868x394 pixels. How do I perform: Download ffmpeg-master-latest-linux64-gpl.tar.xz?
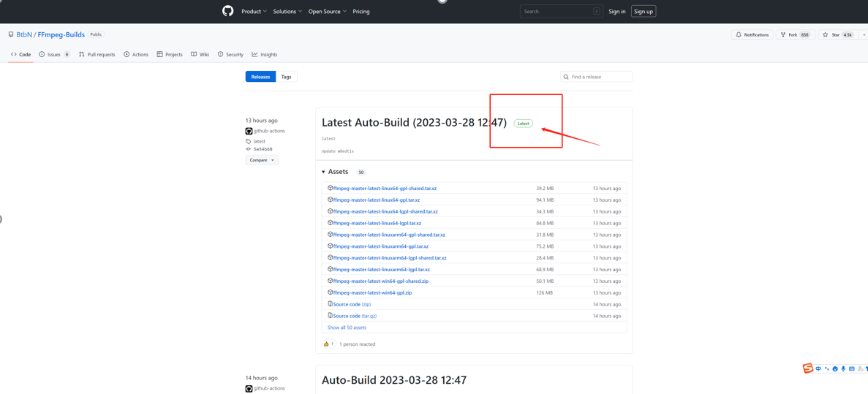[x=376, y=200]
